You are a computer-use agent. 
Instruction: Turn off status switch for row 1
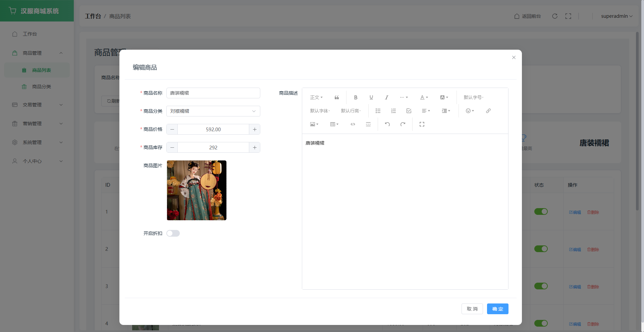[541, 211]
